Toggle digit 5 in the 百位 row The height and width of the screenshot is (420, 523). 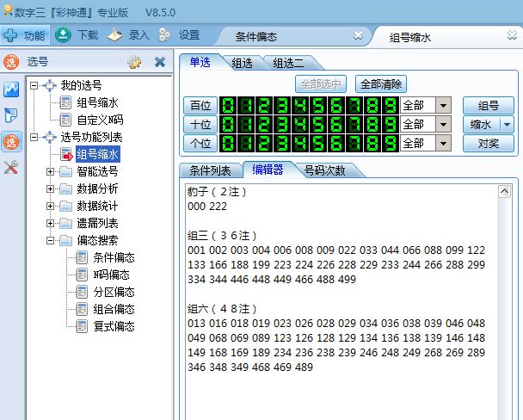(x=318, y=105)
